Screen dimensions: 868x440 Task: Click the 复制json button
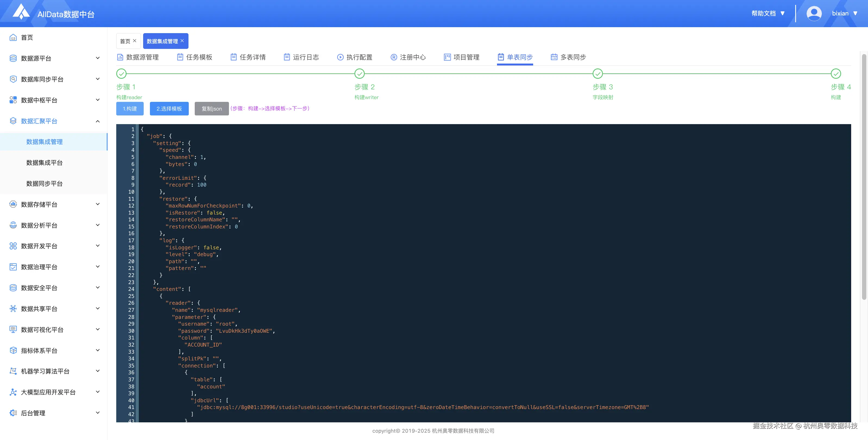(x=212, y=108)
